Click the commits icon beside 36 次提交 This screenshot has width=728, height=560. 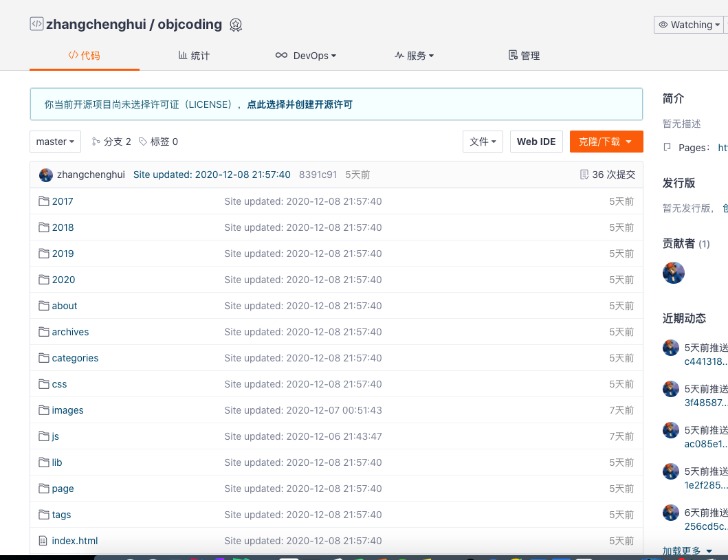pyautogui.click(x=584, y=175)
